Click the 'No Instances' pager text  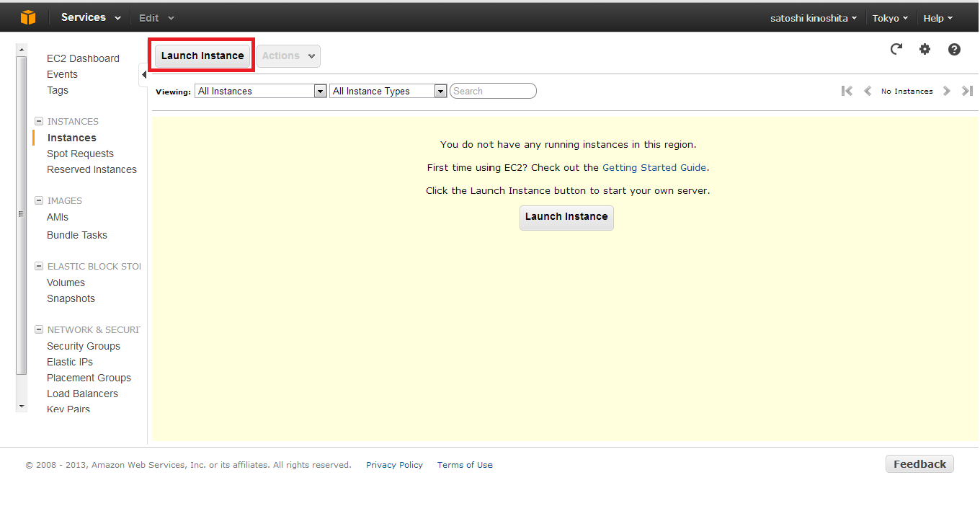pyautogui.click(x=906, y=91)
